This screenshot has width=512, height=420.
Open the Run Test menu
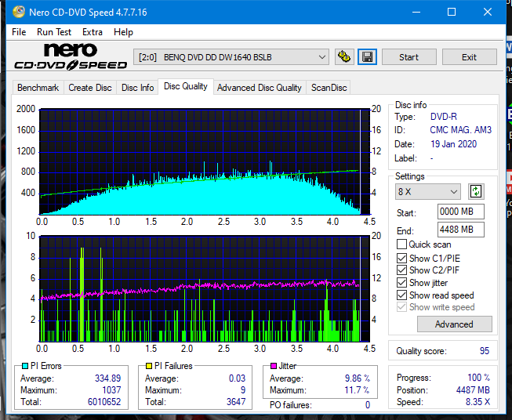click(54, 32)
